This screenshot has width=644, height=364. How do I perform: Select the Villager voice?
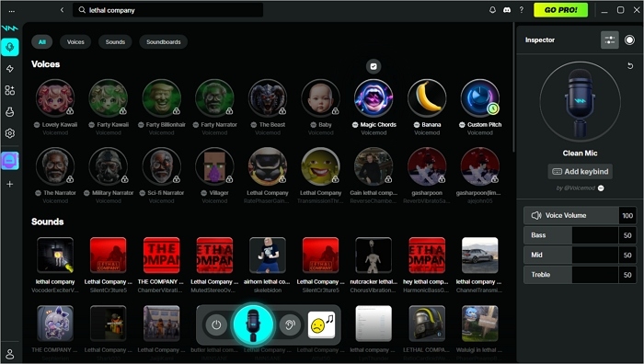[214, 166]
